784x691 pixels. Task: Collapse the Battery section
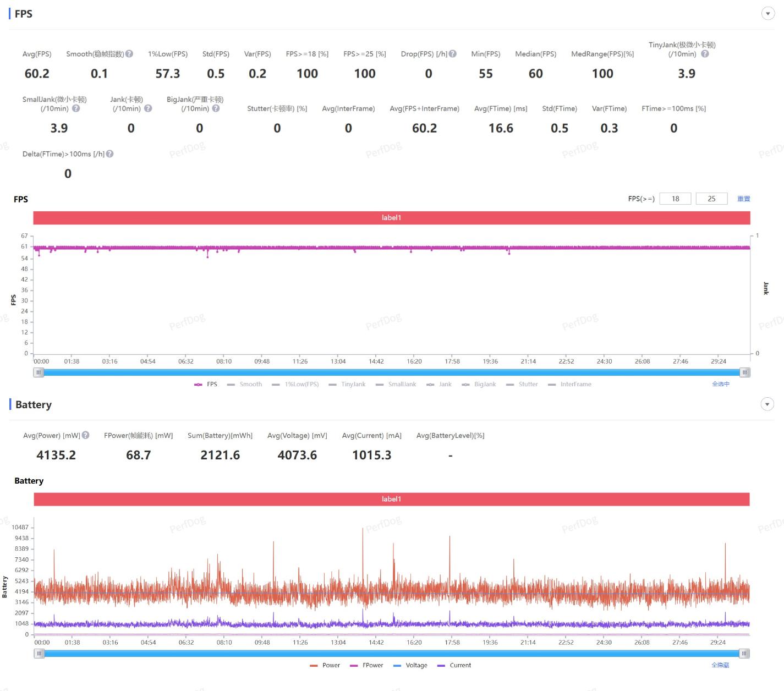[x=767, y=404]
